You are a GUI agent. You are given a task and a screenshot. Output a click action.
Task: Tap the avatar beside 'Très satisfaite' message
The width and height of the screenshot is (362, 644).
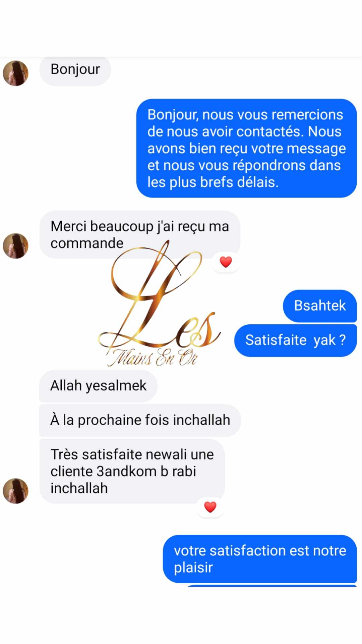point(15,491)
